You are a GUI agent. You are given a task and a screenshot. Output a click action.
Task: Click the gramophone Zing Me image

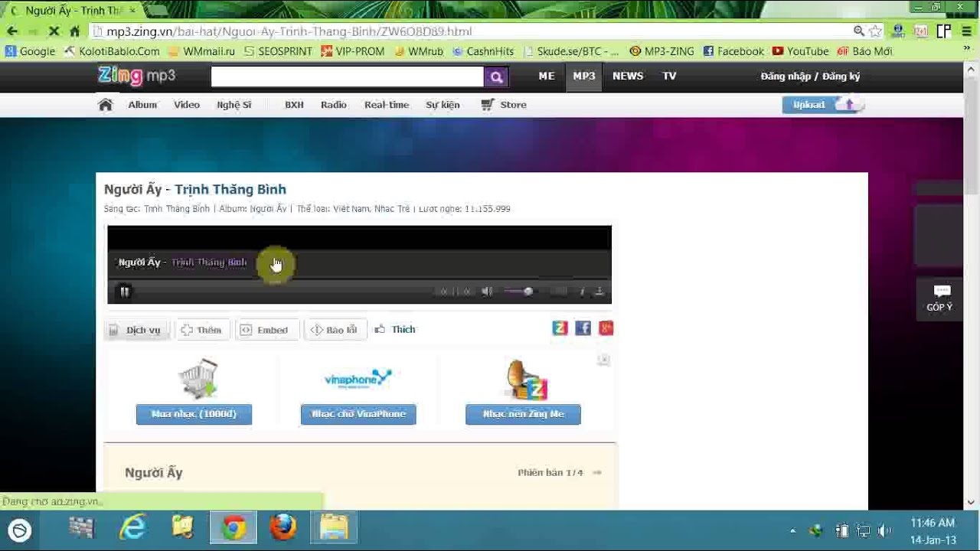click(527, 380)
